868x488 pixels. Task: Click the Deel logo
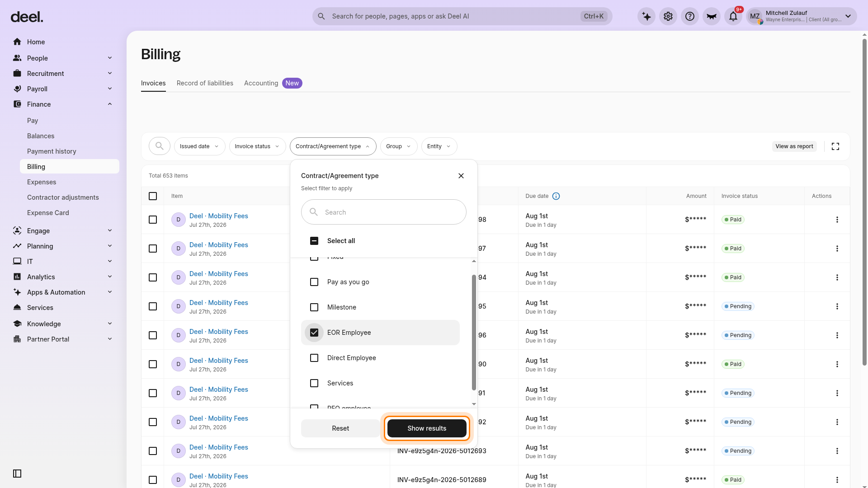point(27,17)
